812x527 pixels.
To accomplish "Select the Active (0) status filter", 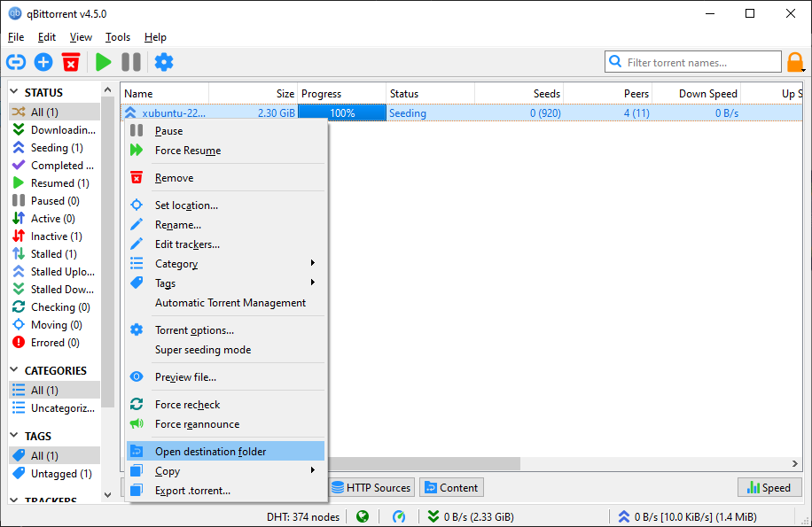I will tap(55, 219).
